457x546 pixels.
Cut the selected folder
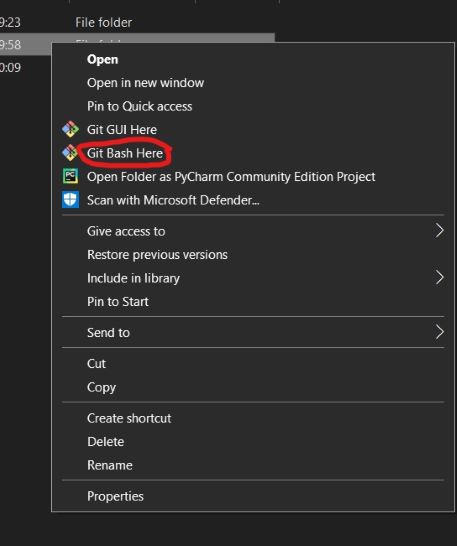[96, 364]
